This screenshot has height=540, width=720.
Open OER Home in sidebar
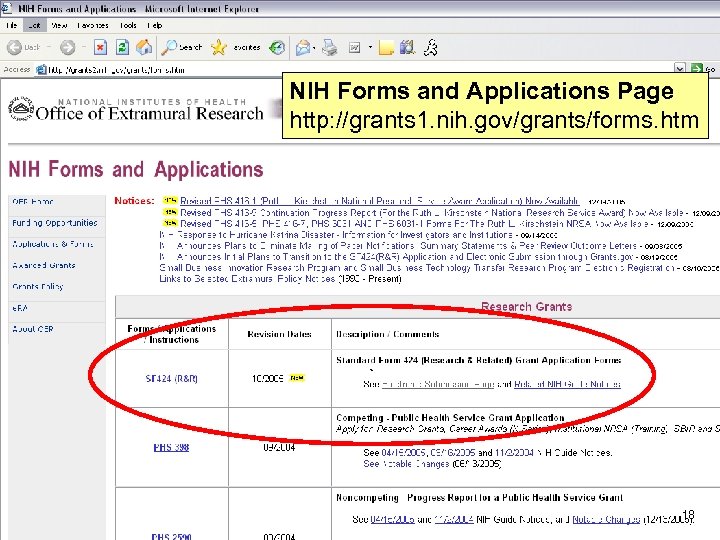coord(33,202)
